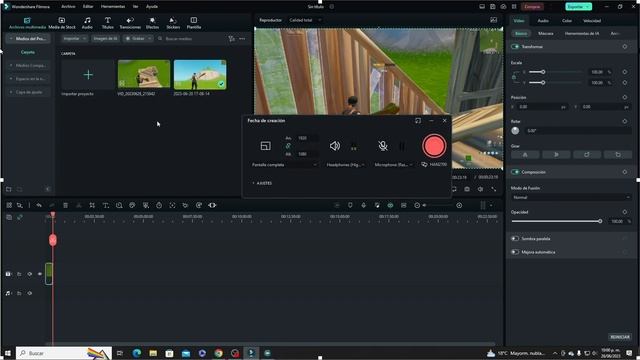Viewport: 640px width, 360px height.
Task: Click the speed timer icon in timeline toolbar
Action: click(159, 205)
